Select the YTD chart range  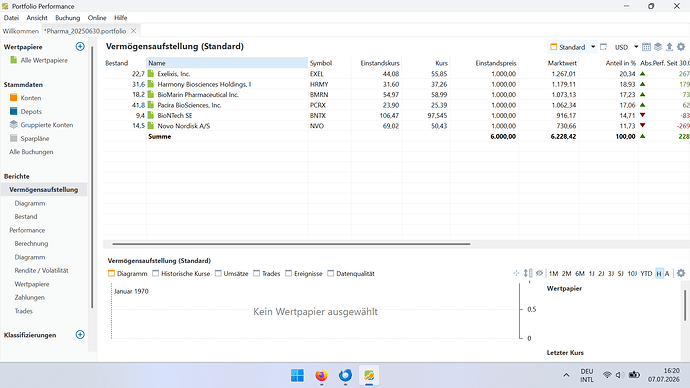point(646,273)
